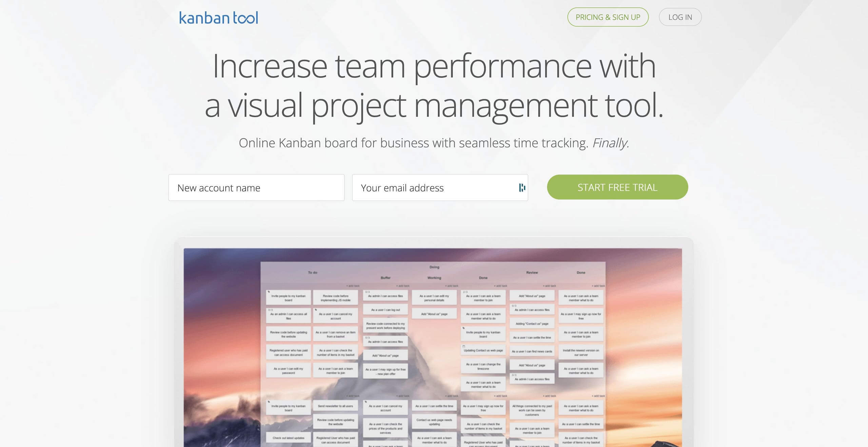Image resolution: width=868 pixels, height=447 pixels.
Task: Select the 'Review code before updating the website' card
Action: coord(289,334)
